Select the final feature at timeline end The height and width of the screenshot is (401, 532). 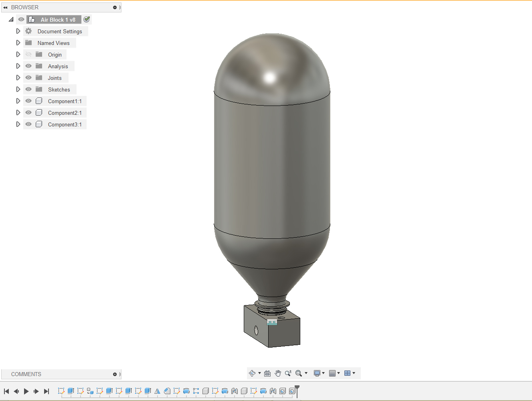point(292,391)
